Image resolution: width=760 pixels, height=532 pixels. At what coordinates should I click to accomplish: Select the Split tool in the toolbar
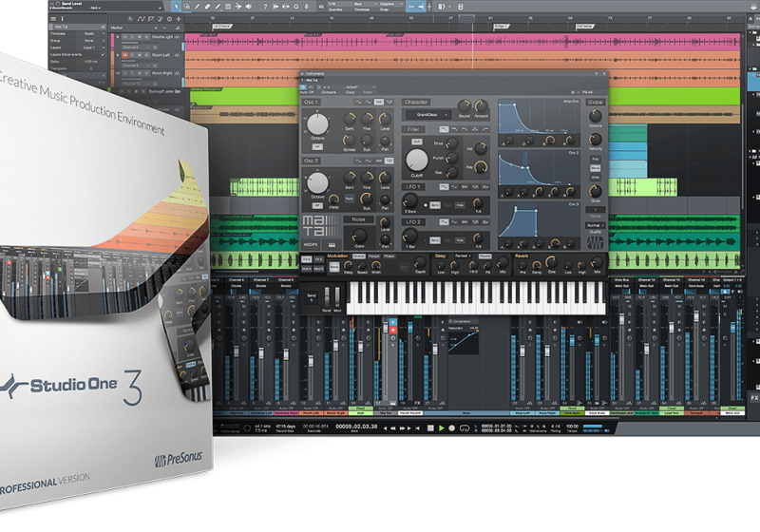[197, 7]
